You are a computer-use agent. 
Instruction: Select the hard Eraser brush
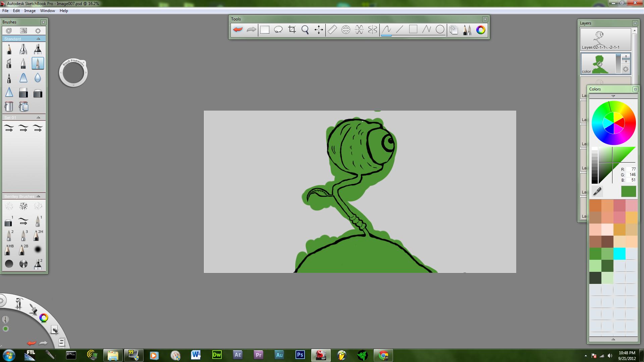[x=23, y=93]
